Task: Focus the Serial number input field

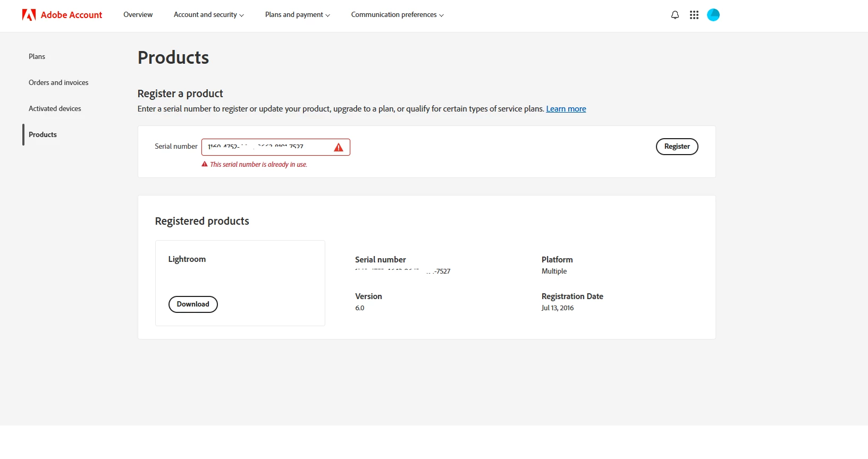Action: 266,147
